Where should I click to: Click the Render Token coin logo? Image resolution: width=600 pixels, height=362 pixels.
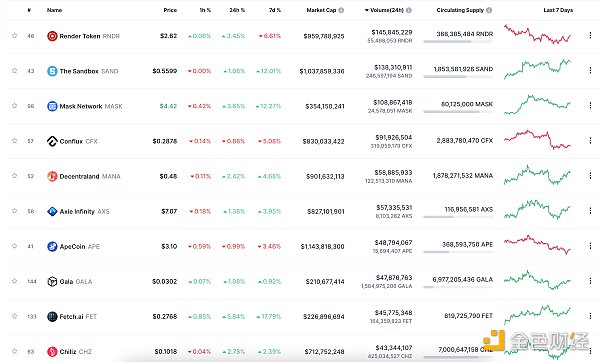(52, 36)
